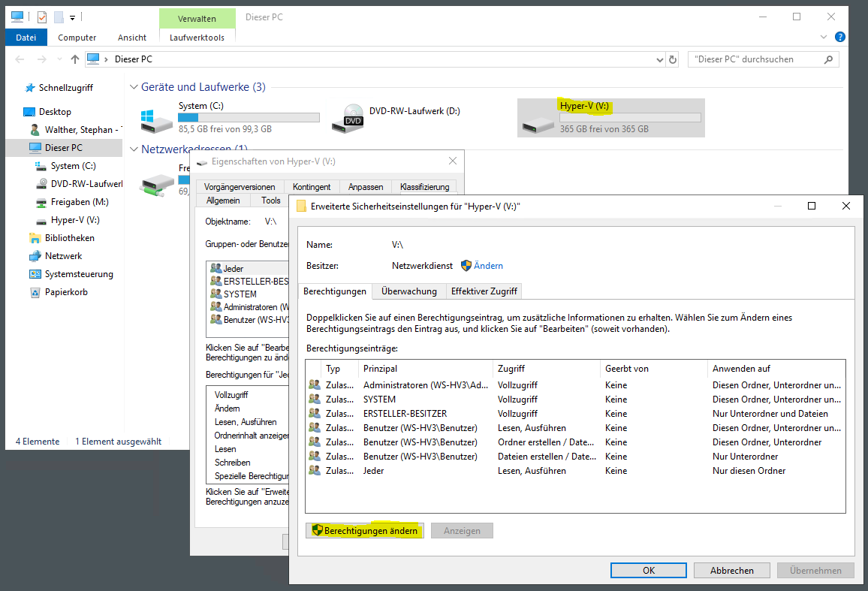Select the Administratoren Vollzugriff permission entry
The width and height of the screenshot is (868, 591).
pos(576,385)
